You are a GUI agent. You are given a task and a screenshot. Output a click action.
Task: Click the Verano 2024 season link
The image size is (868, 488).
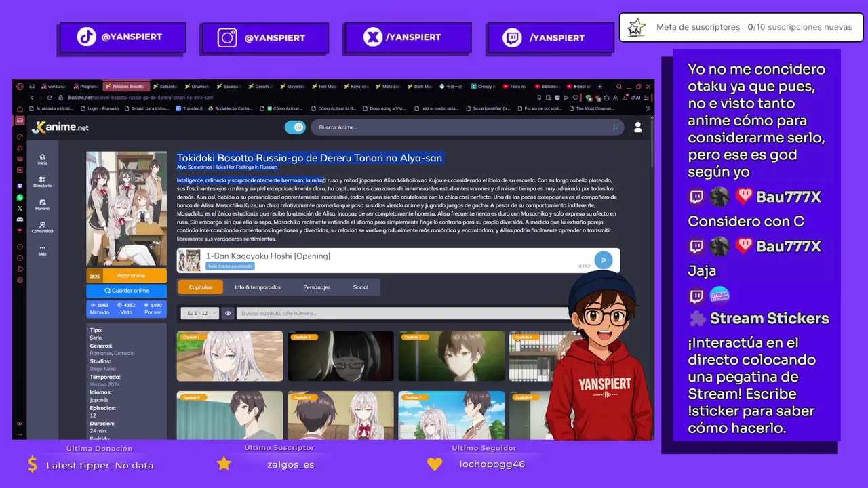click(x=104, y=384)
